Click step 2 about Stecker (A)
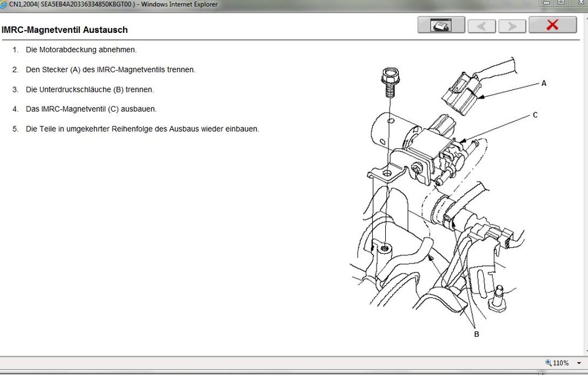Screen dimensions: 588x375 pyautogui.click(x=111, y=69)
